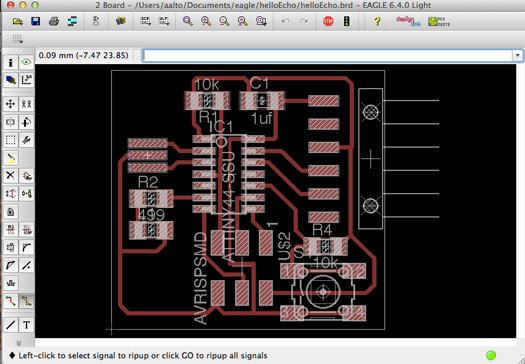Zoom out of the board
This screenshot has height=364, width=525.
224,21
